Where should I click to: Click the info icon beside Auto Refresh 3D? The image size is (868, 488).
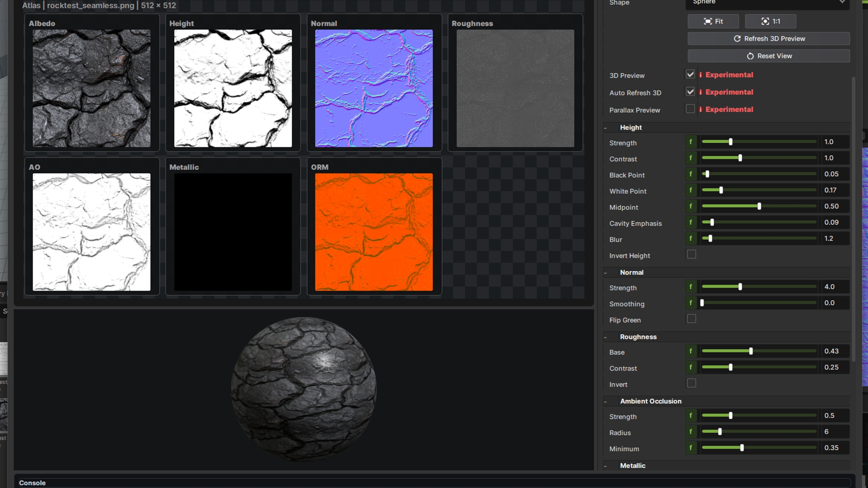tap(701, 92)
